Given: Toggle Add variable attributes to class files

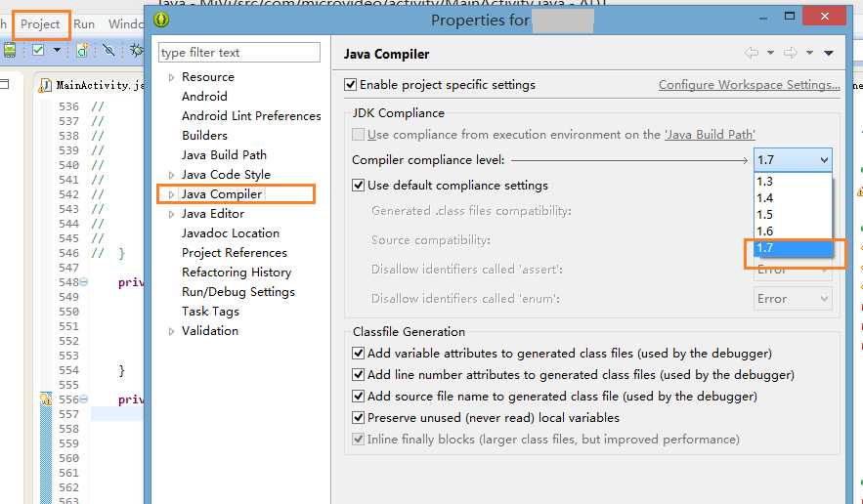Looking at the screenshot, I should [359, 354].
